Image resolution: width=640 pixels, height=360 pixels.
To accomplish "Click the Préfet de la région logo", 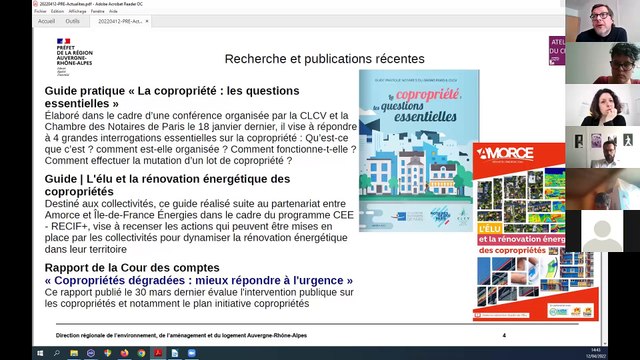I will [x=74, y=57].
